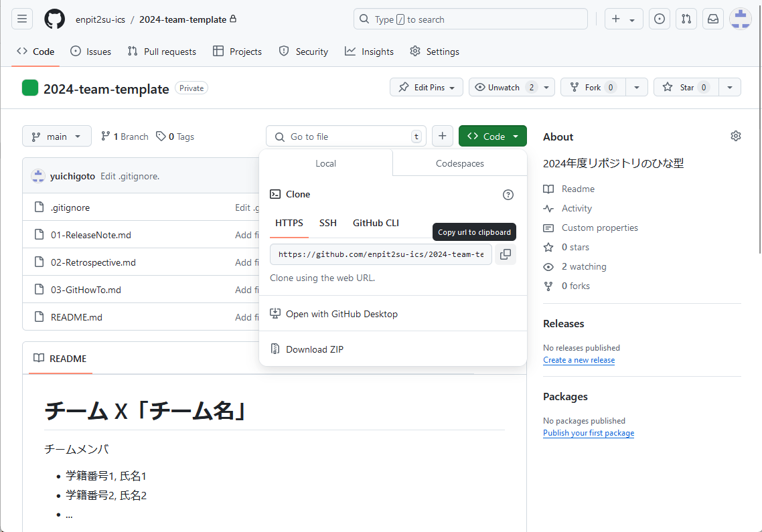Screen dimensions: 762x532
Task: Focus the Type to search field
Action: tap(471, 19)
